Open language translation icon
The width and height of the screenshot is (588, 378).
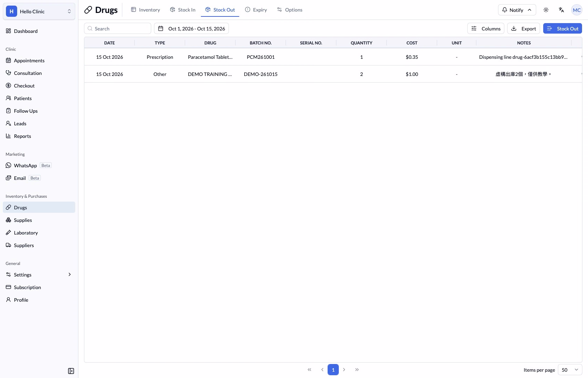coord(561,10)
